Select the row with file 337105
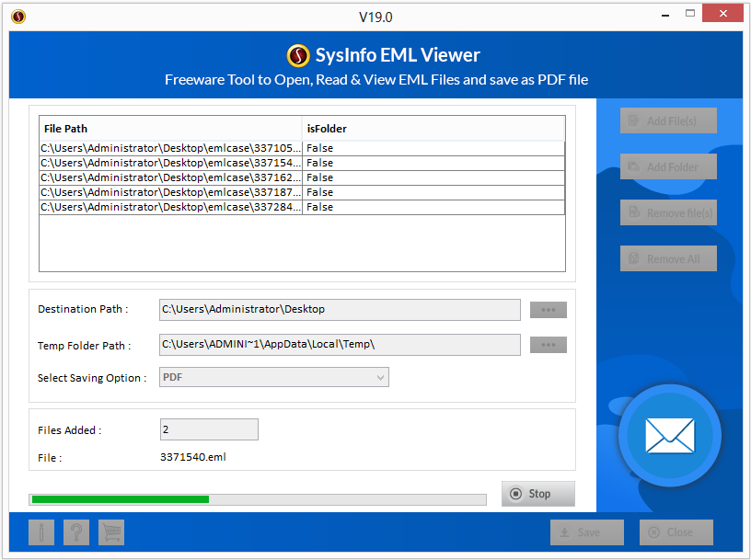751x560 pixels. point(302,148)
